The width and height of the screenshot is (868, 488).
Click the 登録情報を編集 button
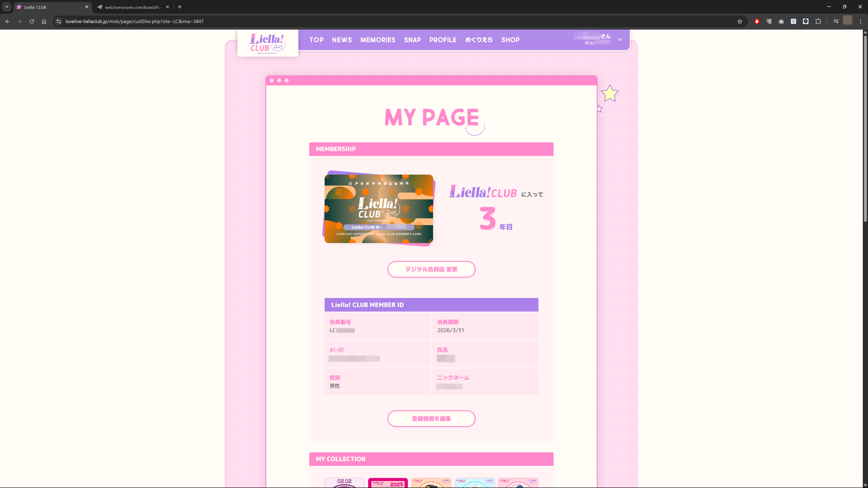tap(431, 419)
